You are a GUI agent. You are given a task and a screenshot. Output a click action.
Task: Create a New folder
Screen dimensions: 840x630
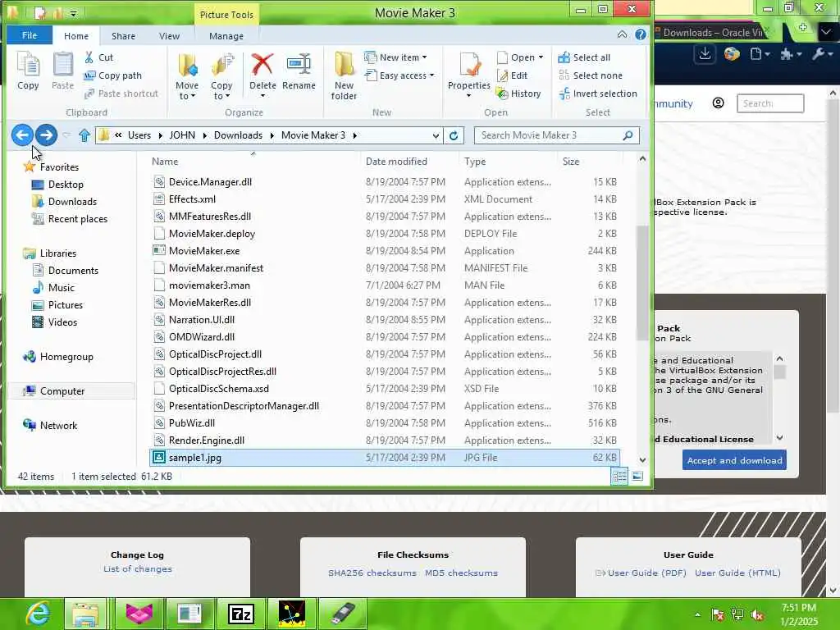[344, 76]
